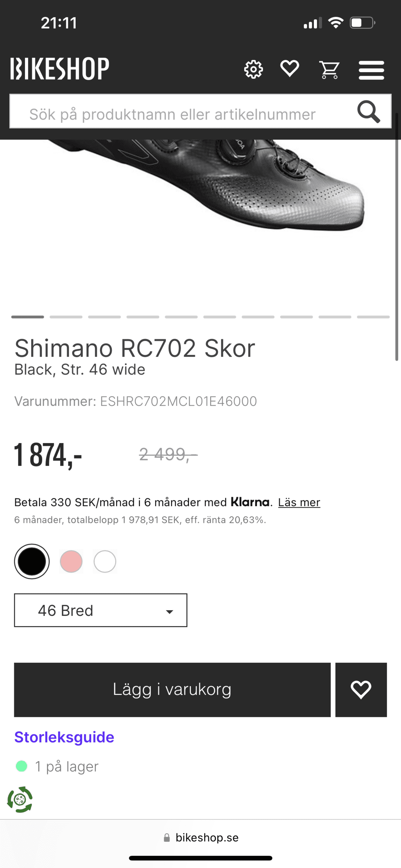Select the first image carousel indicator
The height and width of the screenshot is (868, 401).
(28, 317)
